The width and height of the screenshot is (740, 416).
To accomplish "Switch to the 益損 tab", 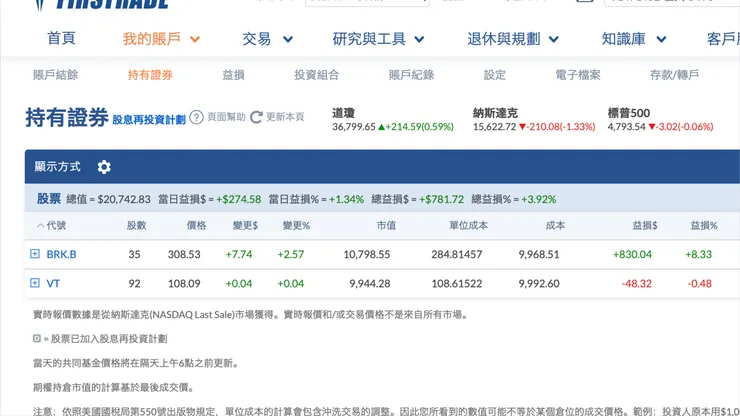I will pyautogui.click(x=233, y=75).
